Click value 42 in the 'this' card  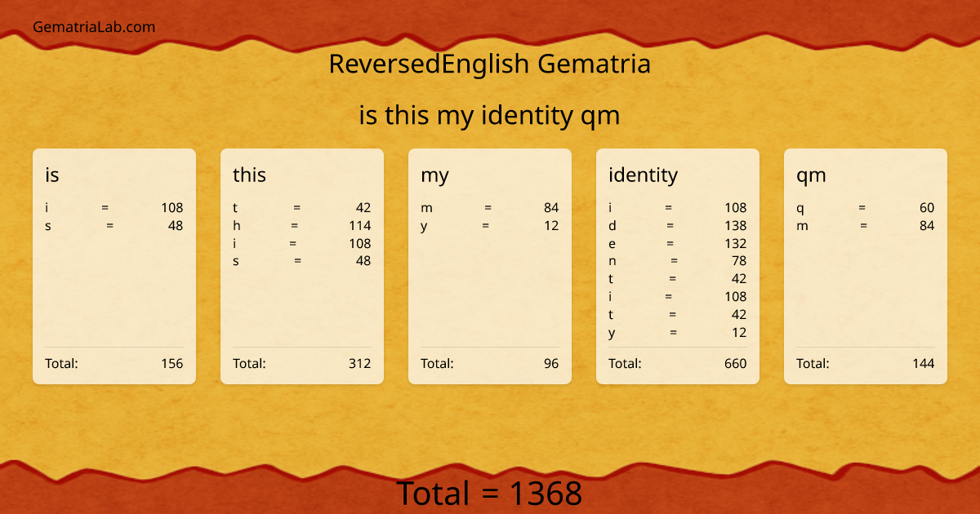tap(363, 207)
